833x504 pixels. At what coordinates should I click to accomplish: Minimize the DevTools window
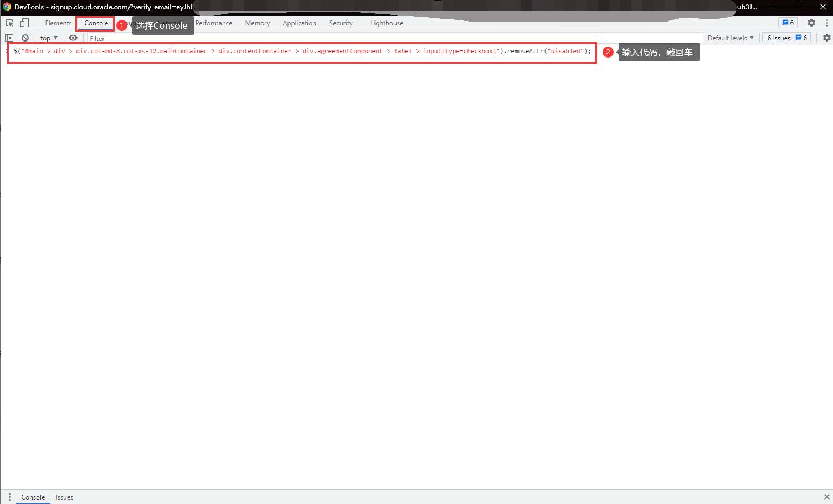(772, 7)
